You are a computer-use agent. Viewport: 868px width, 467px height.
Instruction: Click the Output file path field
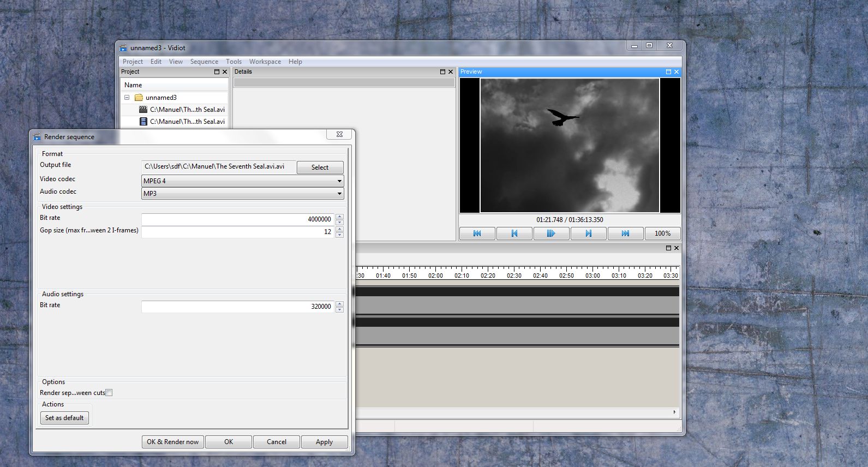(x=219, y=166)
